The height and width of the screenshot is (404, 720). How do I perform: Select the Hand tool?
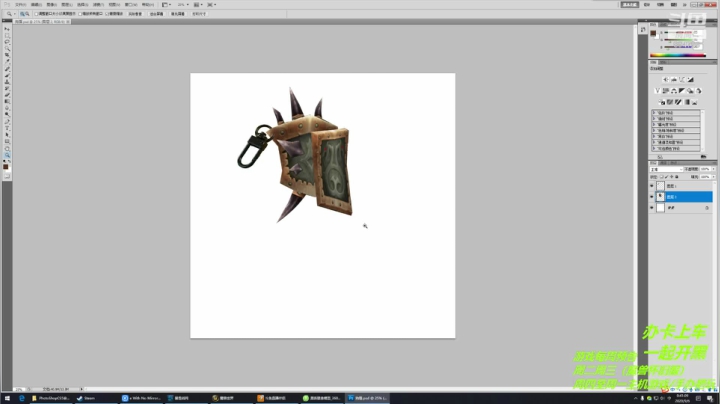7,149
